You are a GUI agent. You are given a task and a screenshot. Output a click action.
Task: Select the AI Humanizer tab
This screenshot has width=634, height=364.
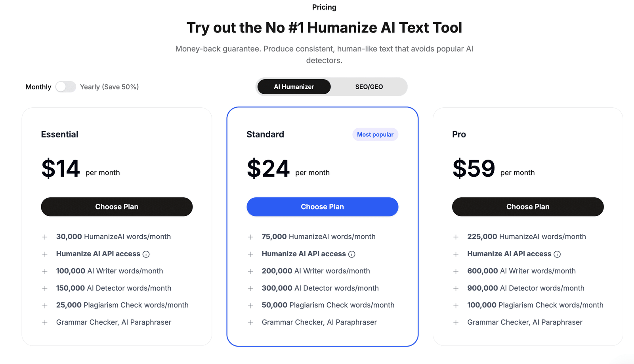(x=293, y=87)
